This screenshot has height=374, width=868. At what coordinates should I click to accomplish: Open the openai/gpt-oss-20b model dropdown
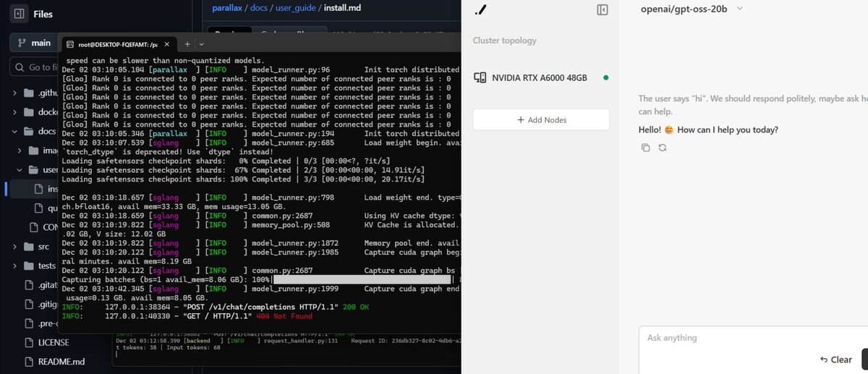click(x=692, y=9)
